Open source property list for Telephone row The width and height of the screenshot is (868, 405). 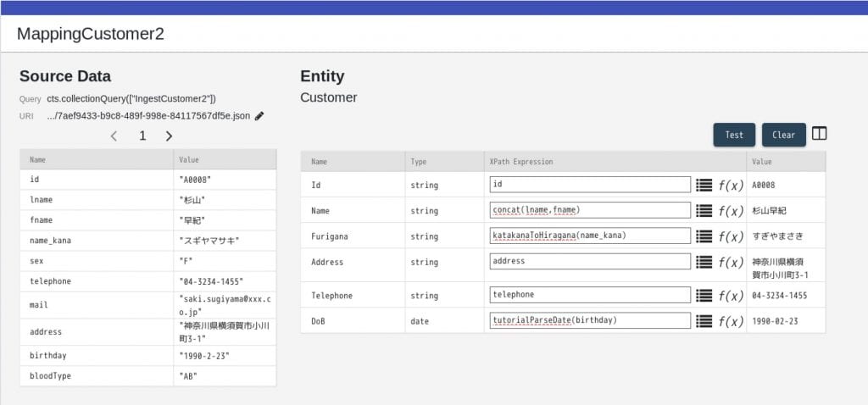click(704, 296)
